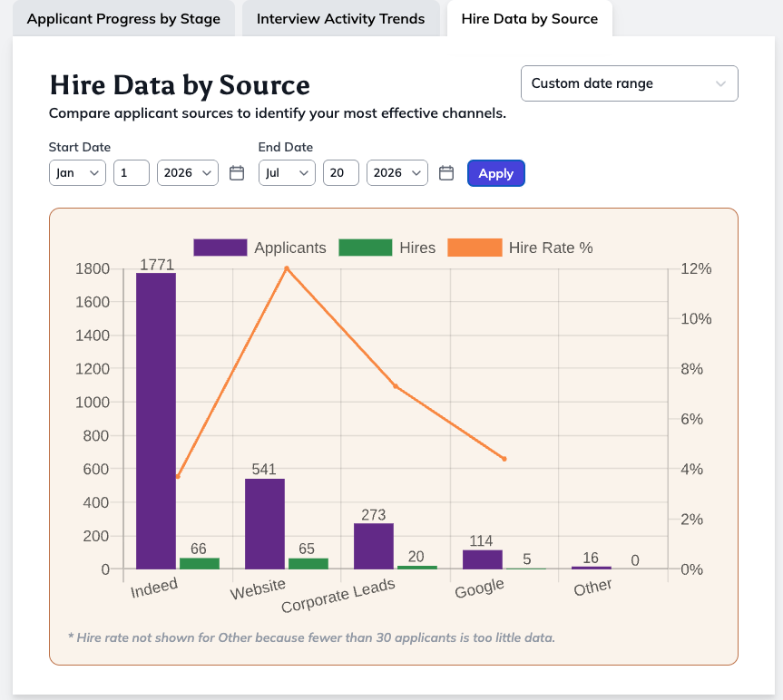Click the purple Website applicants bar
The image size is (783, 700).
tap(265, 524)
